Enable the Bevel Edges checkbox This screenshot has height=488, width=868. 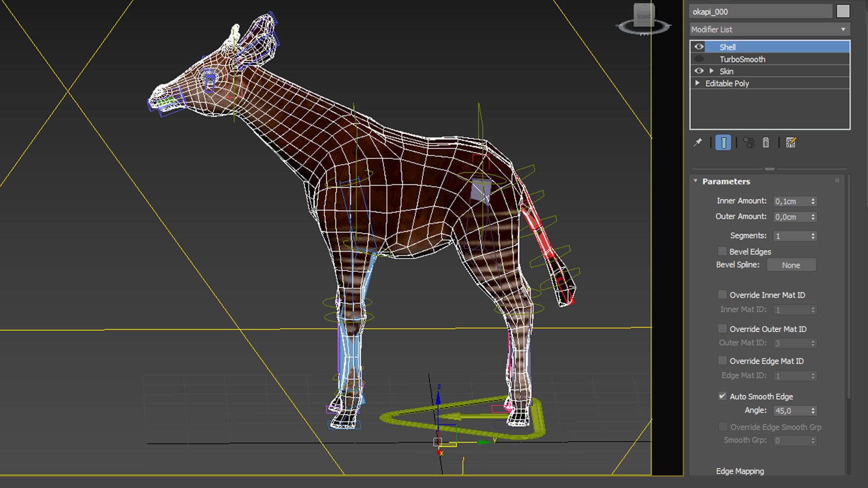[722, 251]
